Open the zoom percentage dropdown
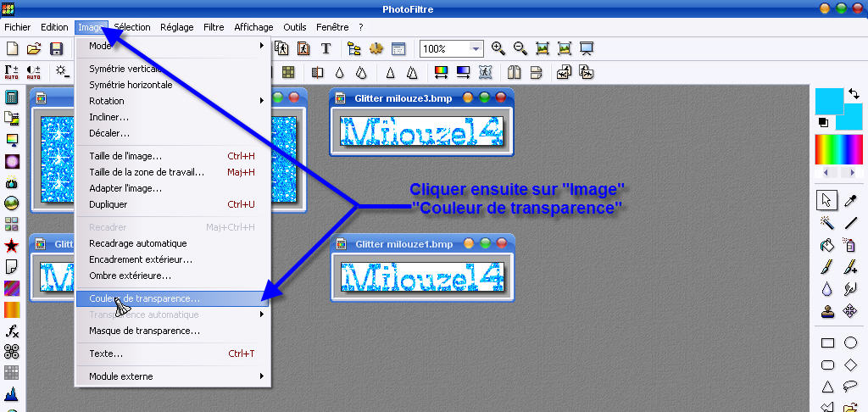Screen dimensions: 868x412 click(476, 49)
